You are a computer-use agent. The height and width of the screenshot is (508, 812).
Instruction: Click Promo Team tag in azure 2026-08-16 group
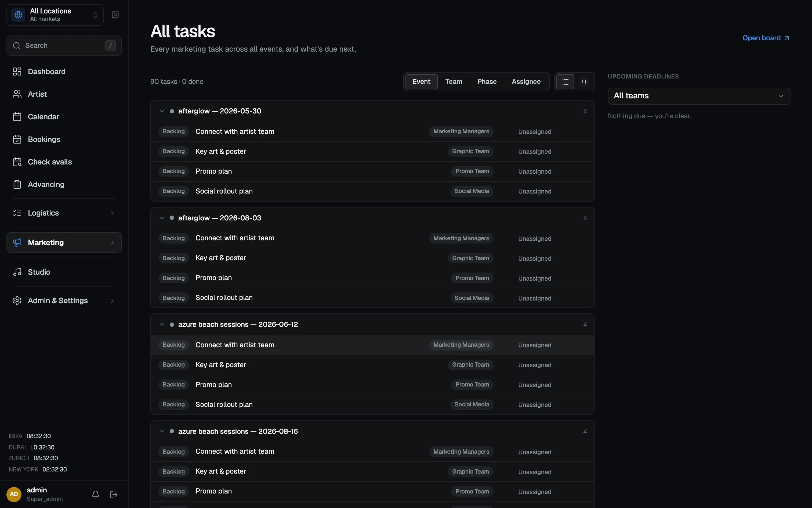(472, 491)
